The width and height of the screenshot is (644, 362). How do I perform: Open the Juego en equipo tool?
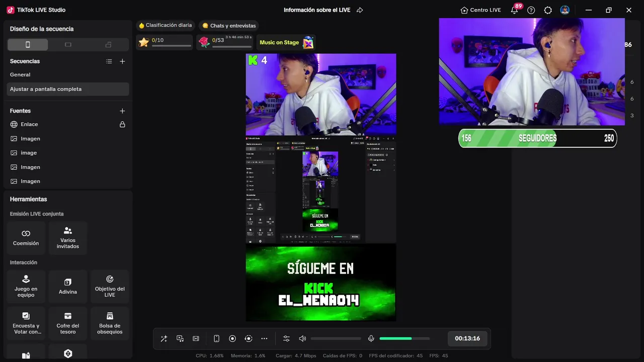26,287
